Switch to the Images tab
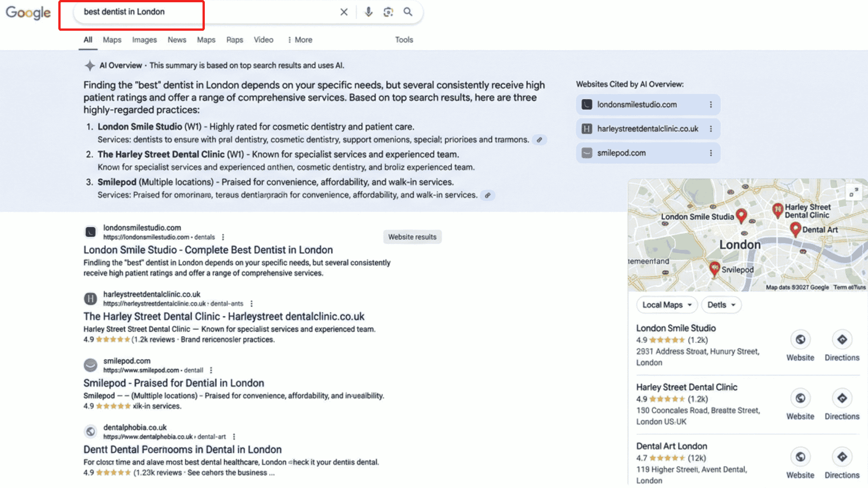This screenshot has width=868, height=488. pos(144,40)
